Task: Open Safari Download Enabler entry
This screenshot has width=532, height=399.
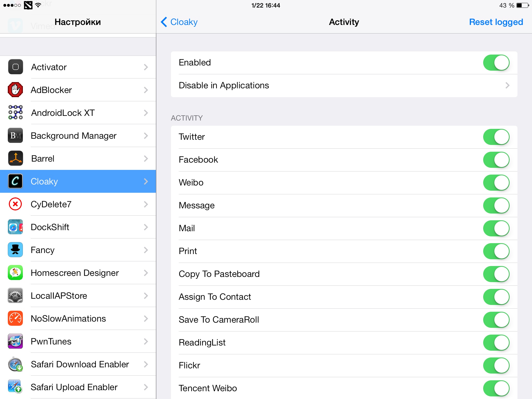Action: (x=78, y=364)
